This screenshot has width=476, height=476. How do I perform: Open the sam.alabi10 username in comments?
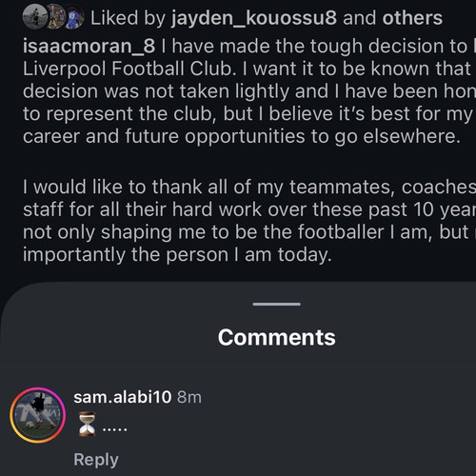(x=123, y=397)
